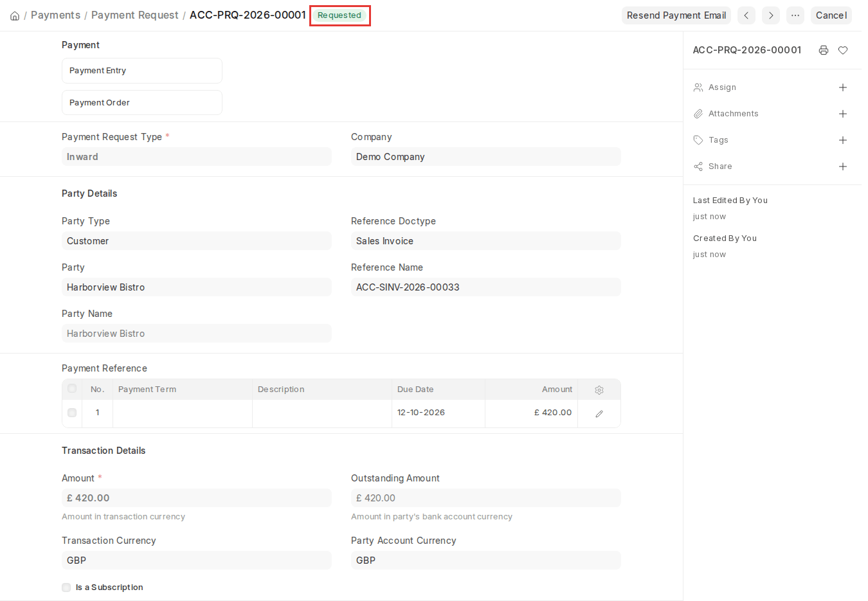Click the Company field Demo Company

click(486, 157)
